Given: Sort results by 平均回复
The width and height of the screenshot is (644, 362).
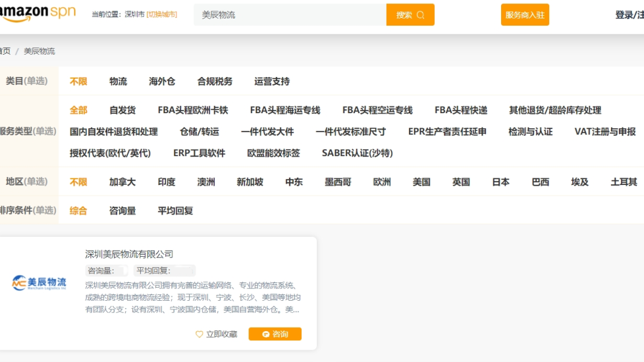Looking at the screenshot, I should pyautogui.click(x=175, y=211).
